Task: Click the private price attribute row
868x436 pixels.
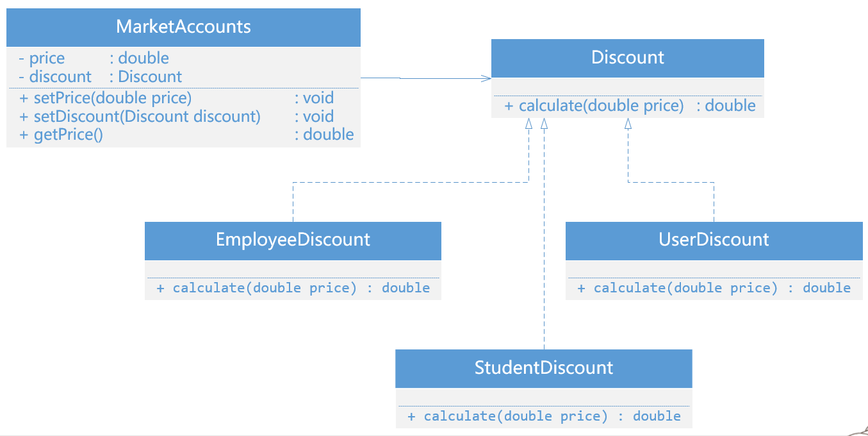Action: [x=94, y=58]
